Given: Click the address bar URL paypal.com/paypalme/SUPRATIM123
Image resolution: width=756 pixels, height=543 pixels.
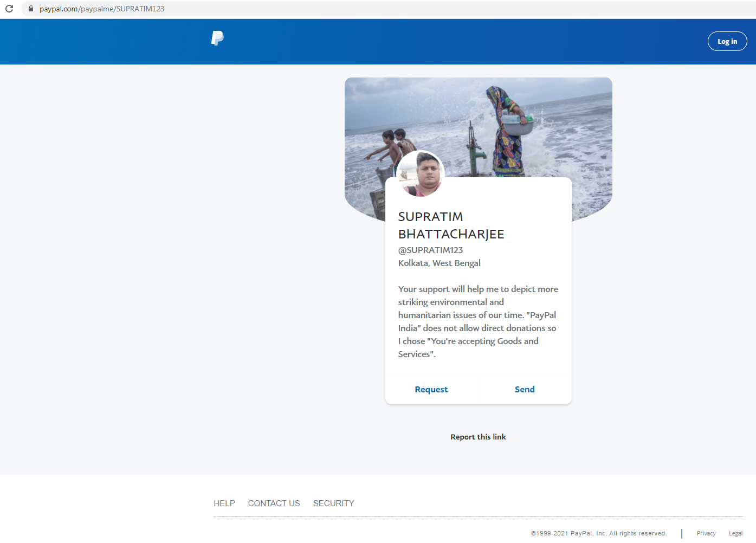Looking at the screenshot, I should click(102, 9).
